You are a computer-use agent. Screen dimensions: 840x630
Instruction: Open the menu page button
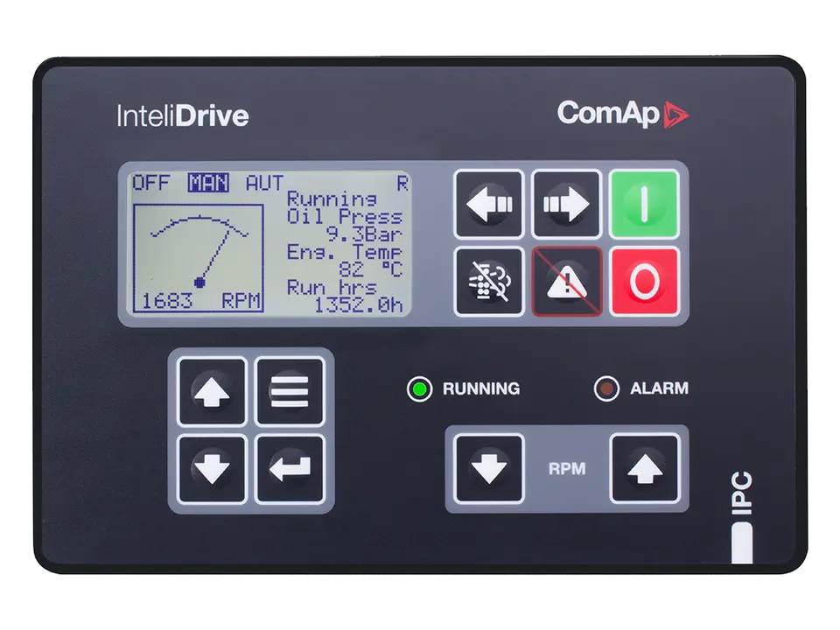[x=290, y=392]
